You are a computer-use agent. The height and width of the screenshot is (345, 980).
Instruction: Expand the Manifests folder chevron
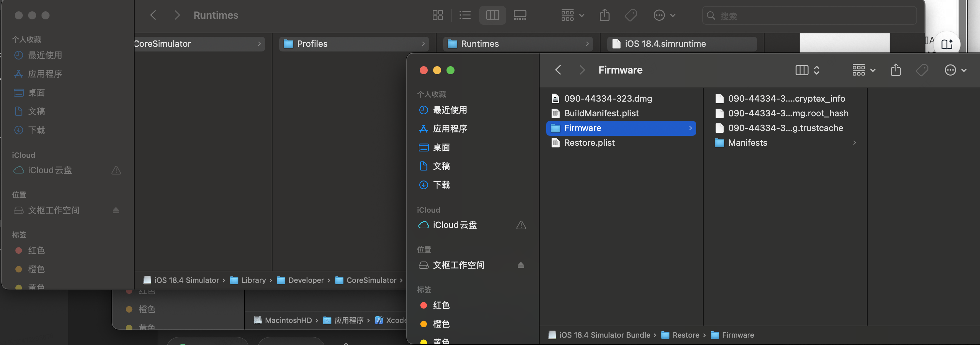pyautogui.click(x=854, y=143)
